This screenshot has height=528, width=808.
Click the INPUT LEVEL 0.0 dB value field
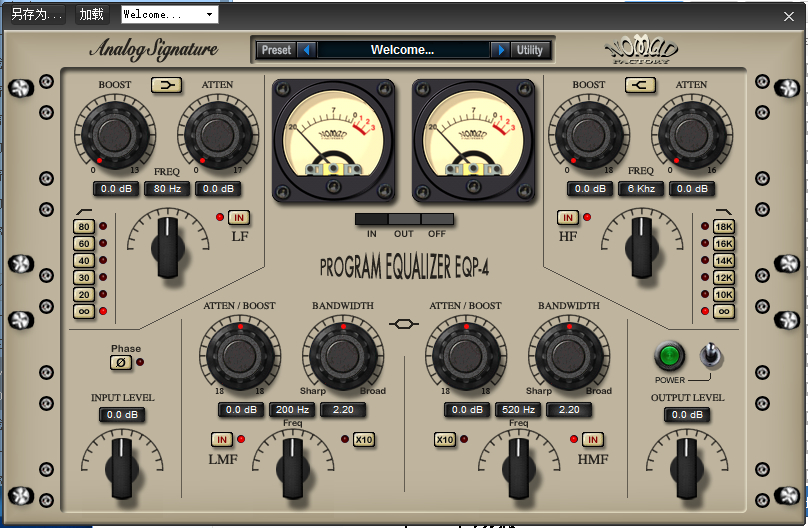click(122, 415)
